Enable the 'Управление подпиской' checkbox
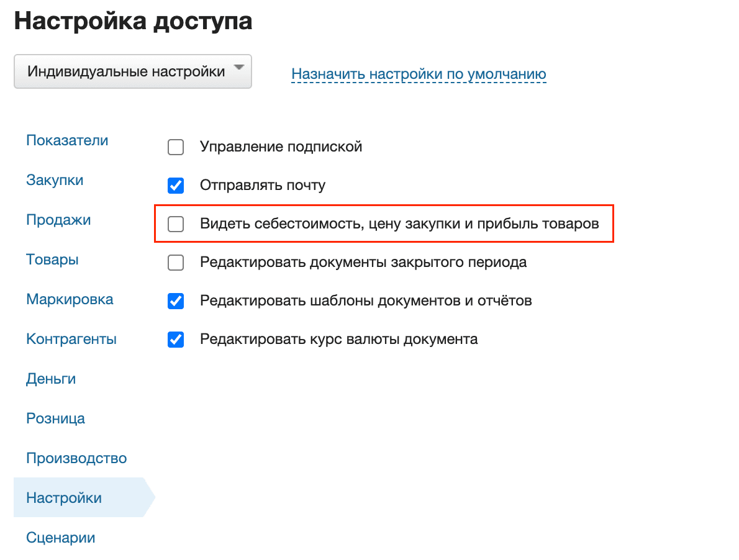 [x=176, y=147]
